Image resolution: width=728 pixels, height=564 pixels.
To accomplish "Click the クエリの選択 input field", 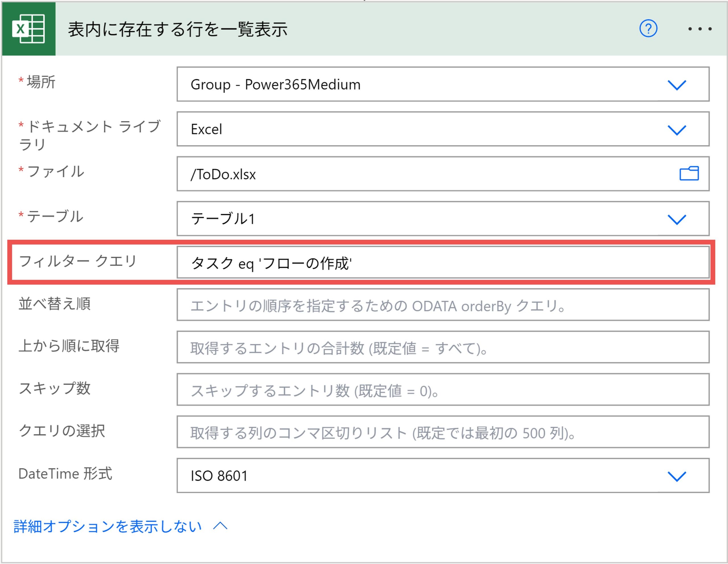I will point(443,432).
